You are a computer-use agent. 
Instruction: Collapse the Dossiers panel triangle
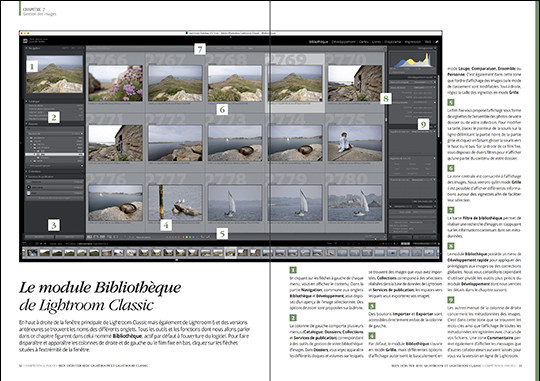(27, 124)
